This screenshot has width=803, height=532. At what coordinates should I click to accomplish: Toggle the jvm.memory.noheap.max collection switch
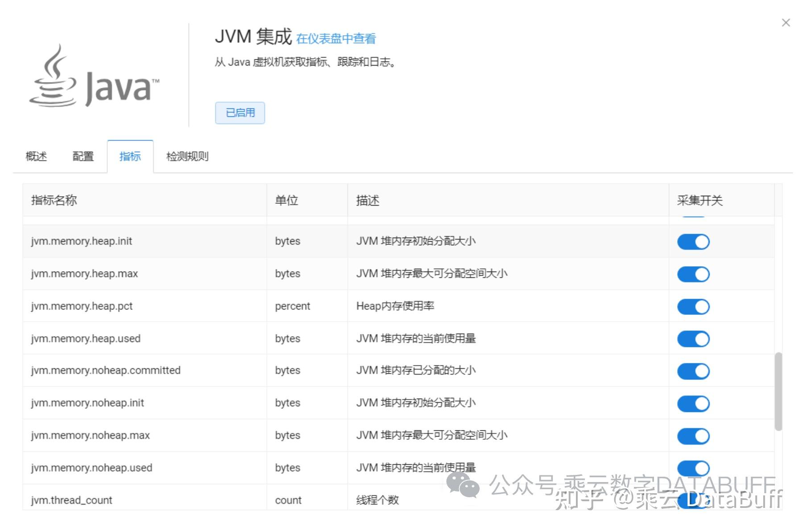pyautogui.click(x=692, y=436)
